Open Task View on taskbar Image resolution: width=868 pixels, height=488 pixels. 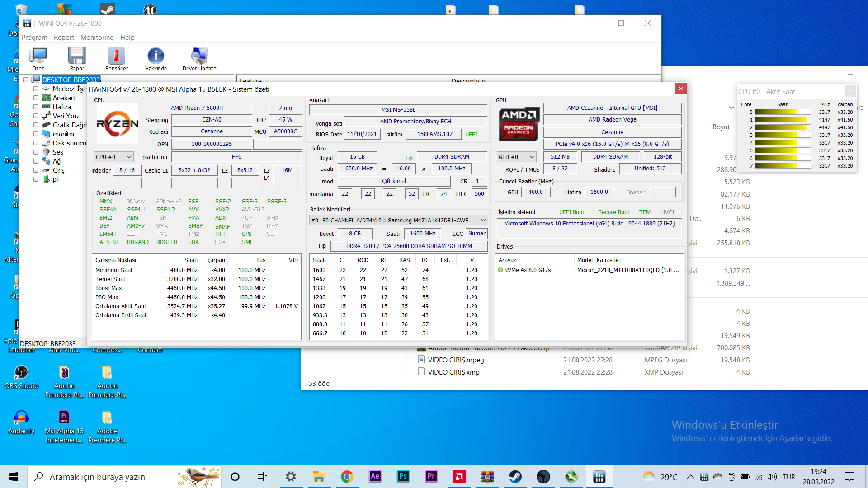(262, 477)
